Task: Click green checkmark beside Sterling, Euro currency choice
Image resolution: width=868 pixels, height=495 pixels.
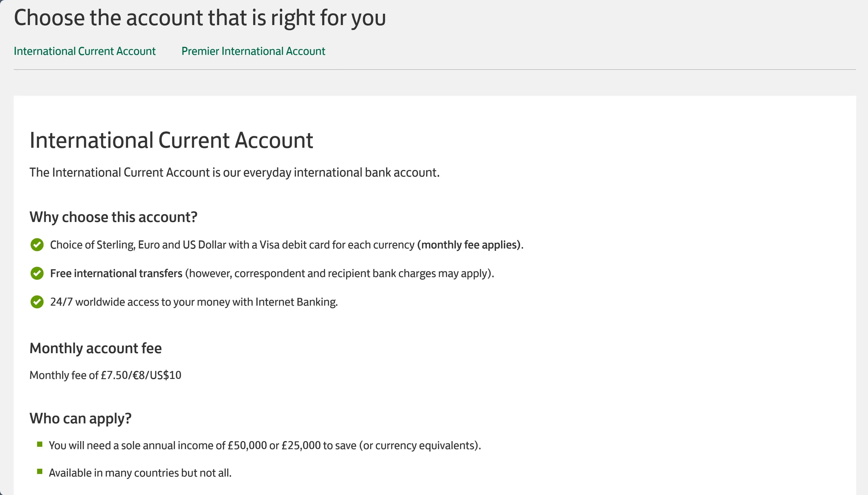Action: click(x=37, y=245)
